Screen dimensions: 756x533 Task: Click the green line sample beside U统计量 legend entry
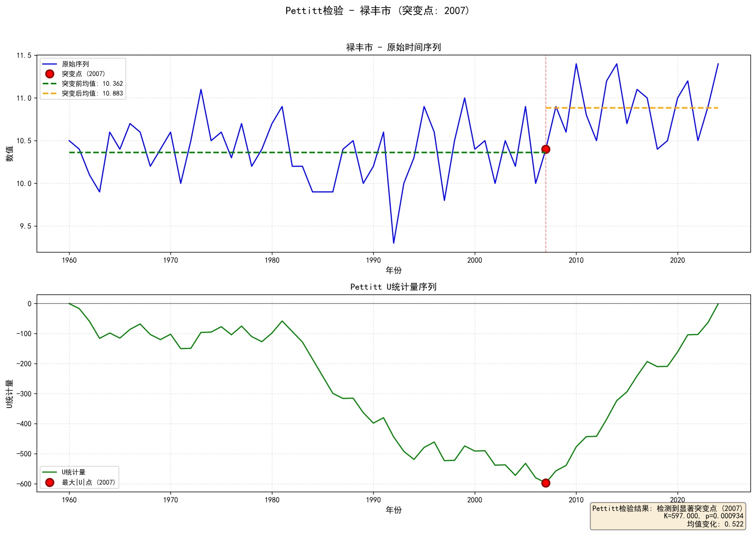coord(50,472)
